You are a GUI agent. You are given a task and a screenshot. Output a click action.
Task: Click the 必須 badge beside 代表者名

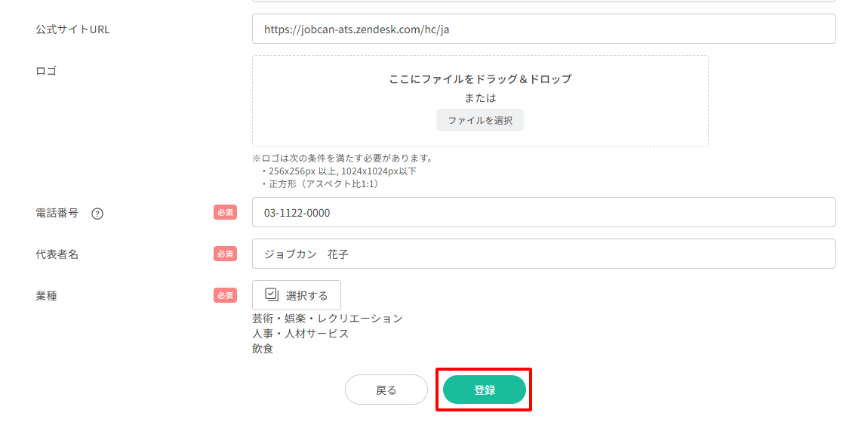tap(225, 254)
